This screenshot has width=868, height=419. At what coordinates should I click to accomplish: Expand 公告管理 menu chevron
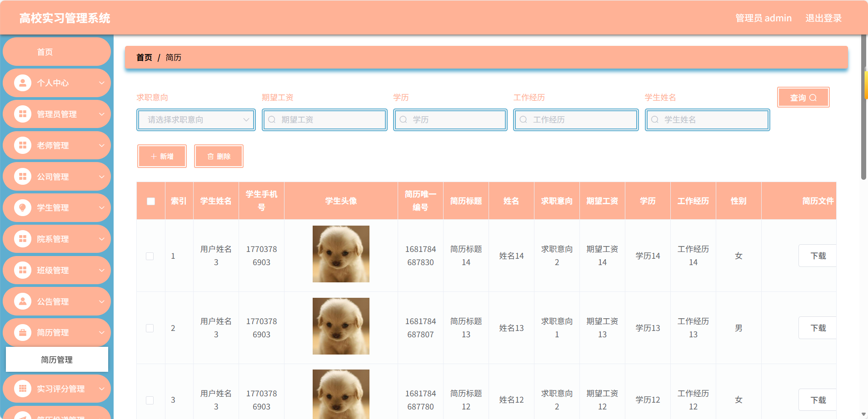pos(102,301)
